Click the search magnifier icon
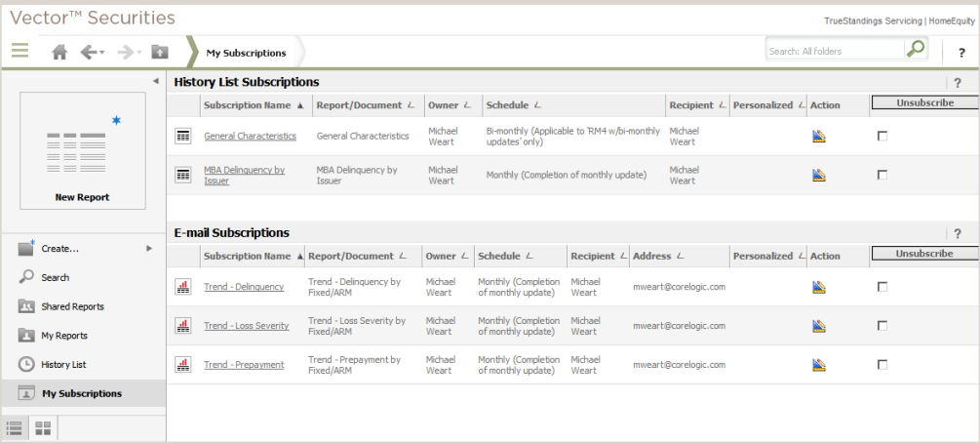 pyautogui.click(x=916, y=48)
